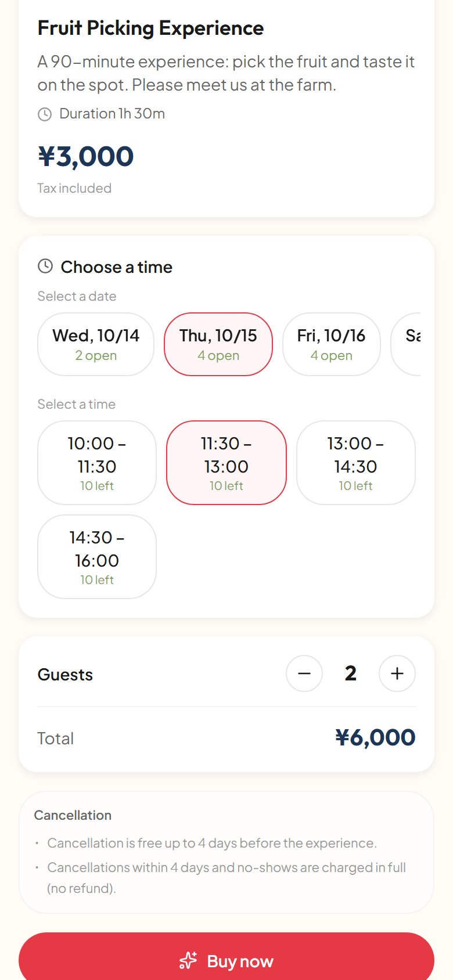Pick the 10:00 – 11:30 time slot
Screen dimensions: 453x980
click(97, 463)
